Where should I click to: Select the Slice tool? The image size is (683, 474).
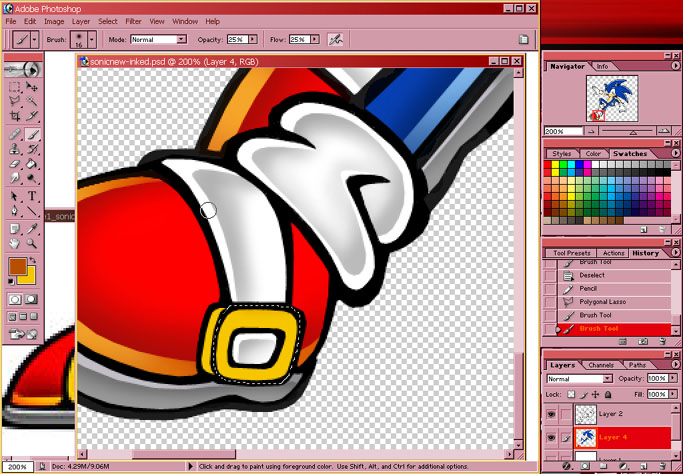[x=31, y=116]
